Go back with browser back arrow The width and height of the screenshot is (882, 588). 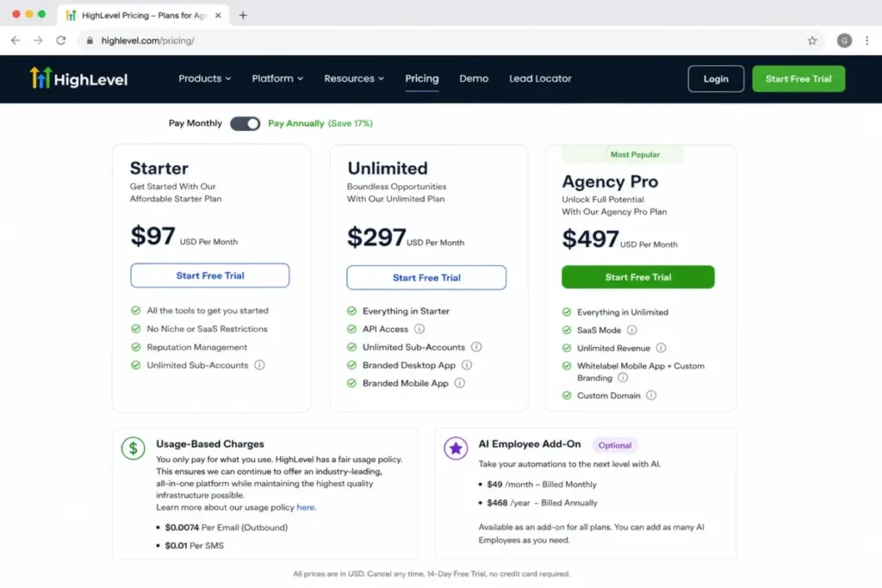point(16,40)
